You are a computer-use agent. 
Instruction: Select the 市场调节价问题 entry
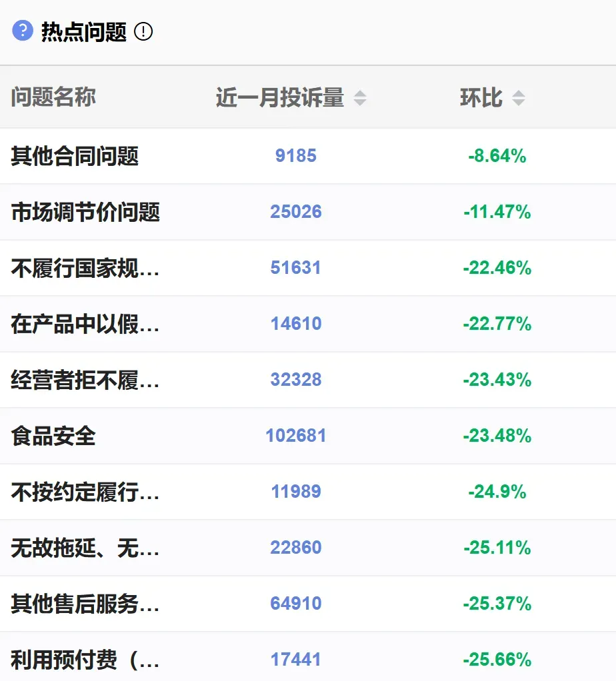coord(85,213)
